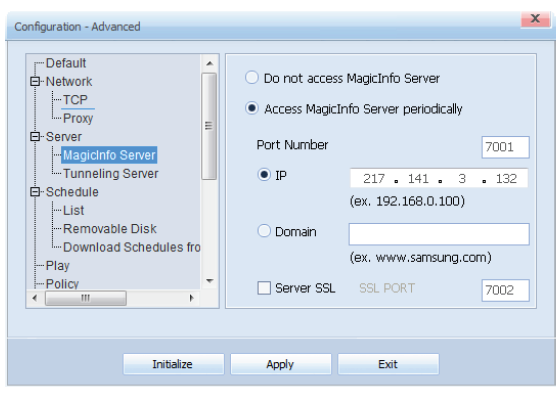Click the third IP octet 3

(462, 178)
